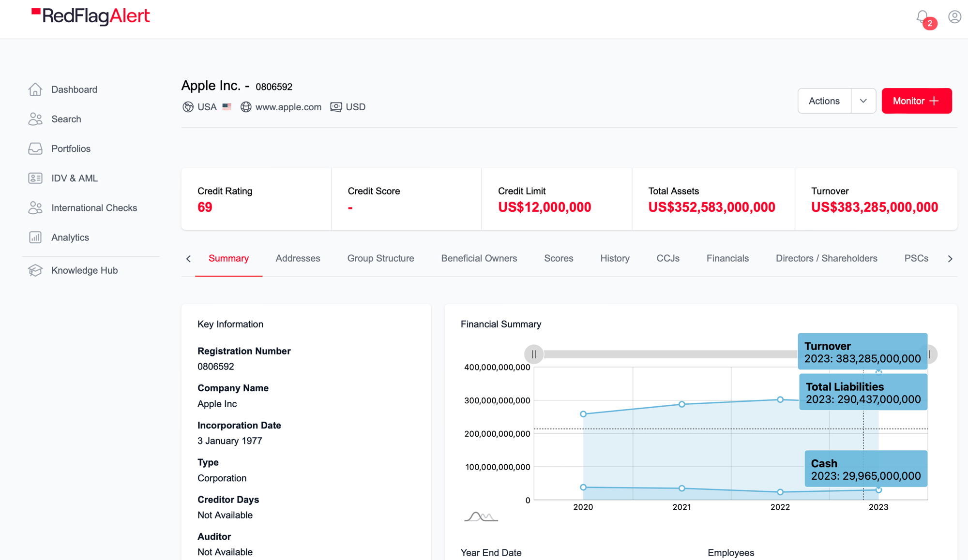Image resolution: width=968 pixels, height=560 pixels.
Task: Go to Search in the sidebar
Action: point(66,119)
